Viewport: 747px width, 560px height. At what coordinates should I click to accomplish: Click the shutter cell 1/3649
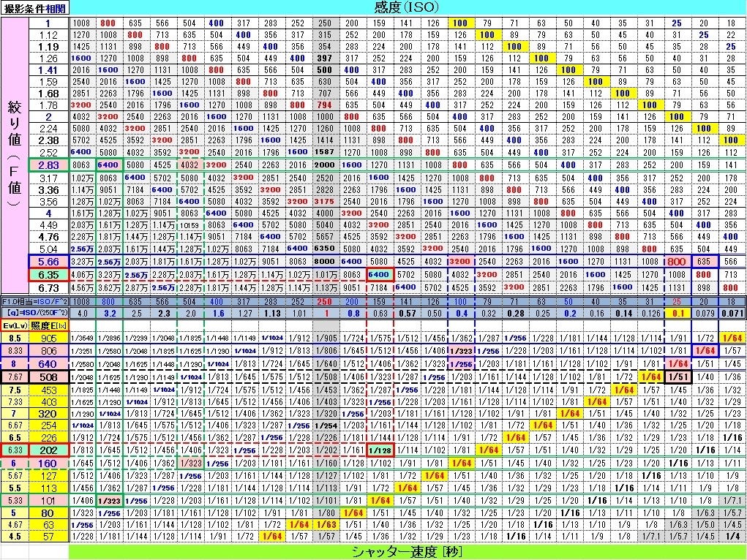click(x=83, y=338)
